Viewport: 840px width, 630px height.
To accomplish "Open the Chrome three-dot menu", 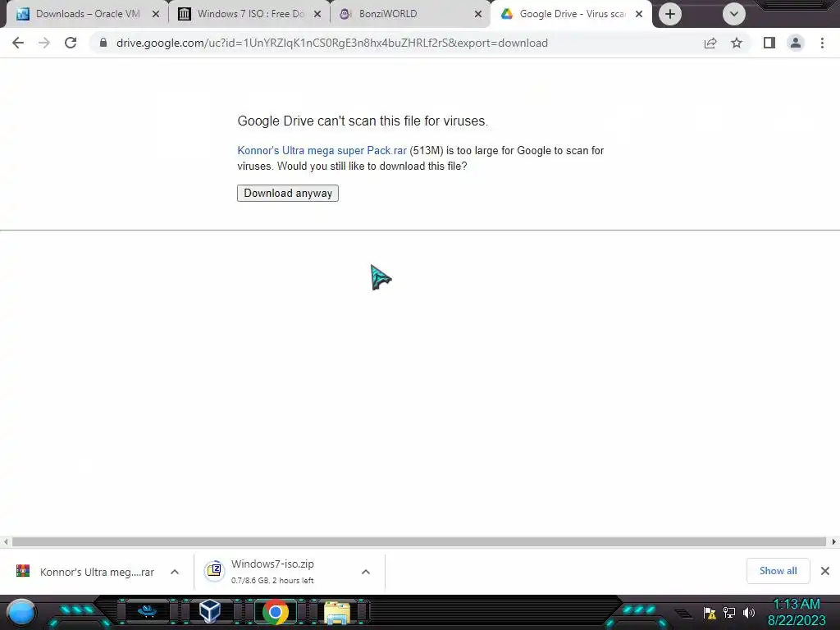I will (822, 43).
